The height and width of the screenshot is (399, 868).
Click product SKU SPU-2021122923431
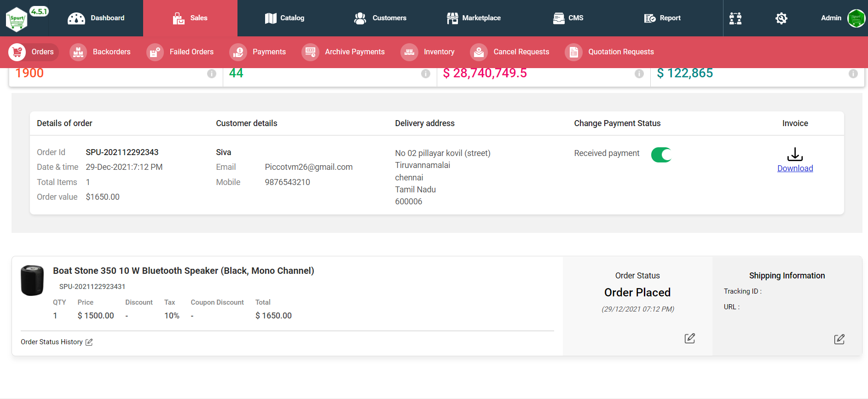(x=92, y=286)
